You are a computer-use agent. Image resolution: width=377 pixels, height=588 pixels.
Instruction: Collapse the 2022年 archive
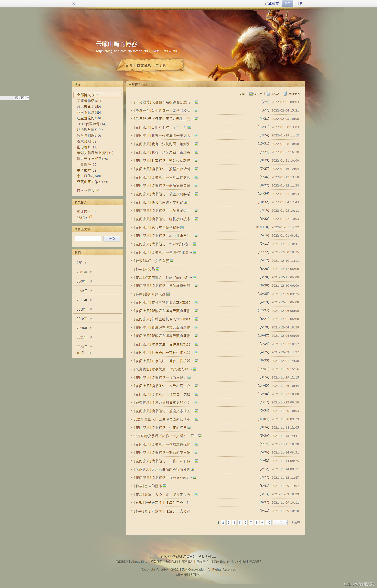click(91, 346)
